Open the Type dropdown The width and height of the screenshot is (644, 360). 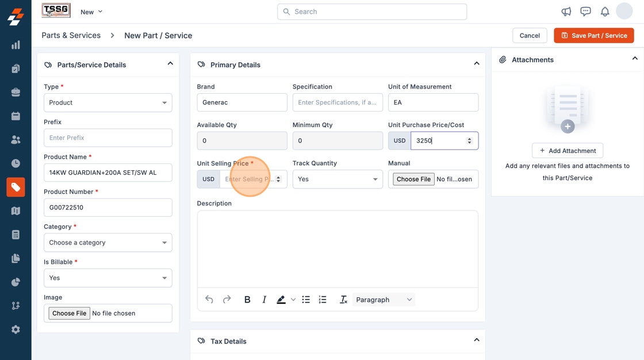tap(108, 103)
